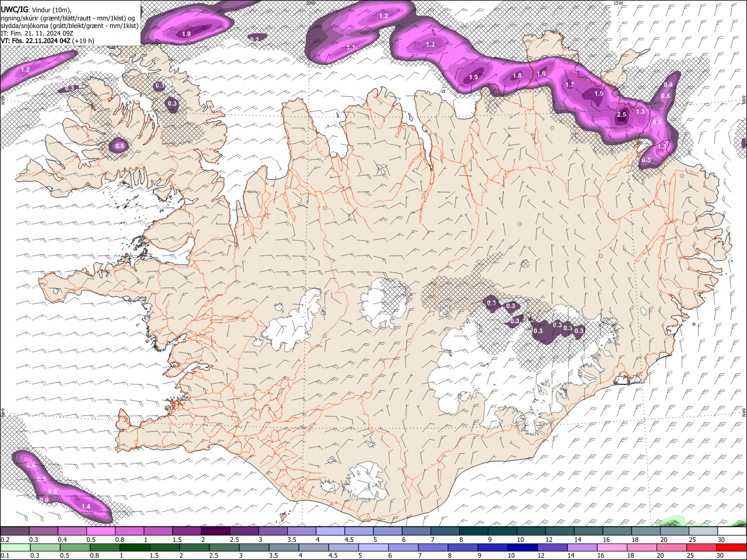Click the 'VT: Fös. 22.11.2024 04Z' valid time

click(x=35, y=41)
